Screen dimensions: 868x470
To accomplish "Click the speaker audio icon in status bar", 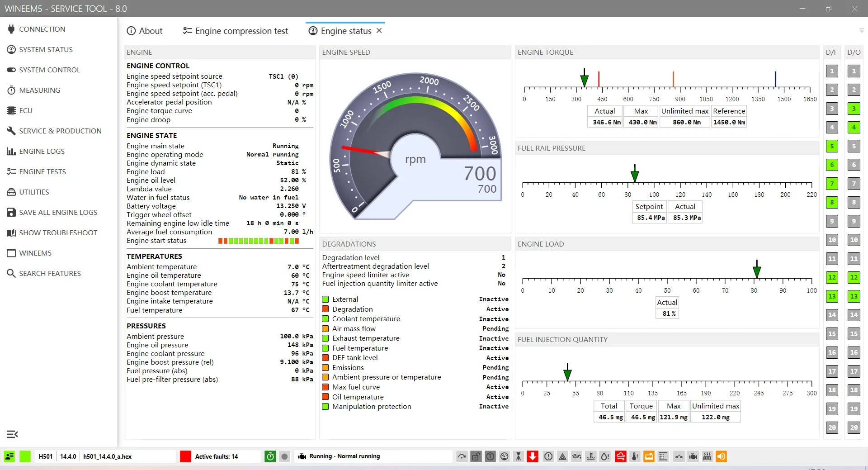I will pyautogui.click(x=722, y=456).
